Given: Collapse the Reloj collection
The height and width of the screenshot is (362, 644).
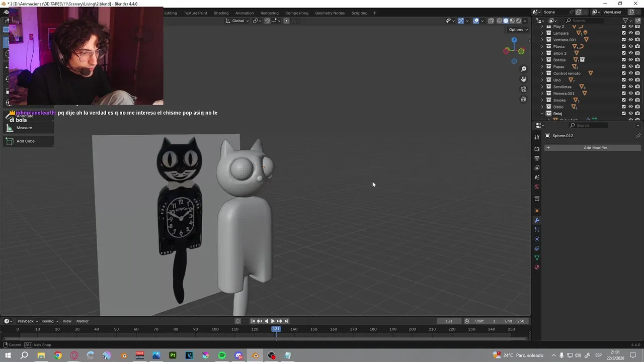Looking at the screenshot, I should click(x=542, y=114).
